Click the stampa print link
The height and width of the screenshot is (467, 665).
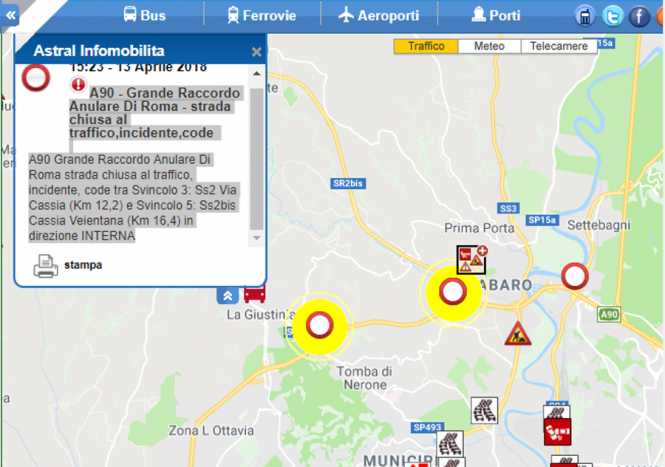83,266
